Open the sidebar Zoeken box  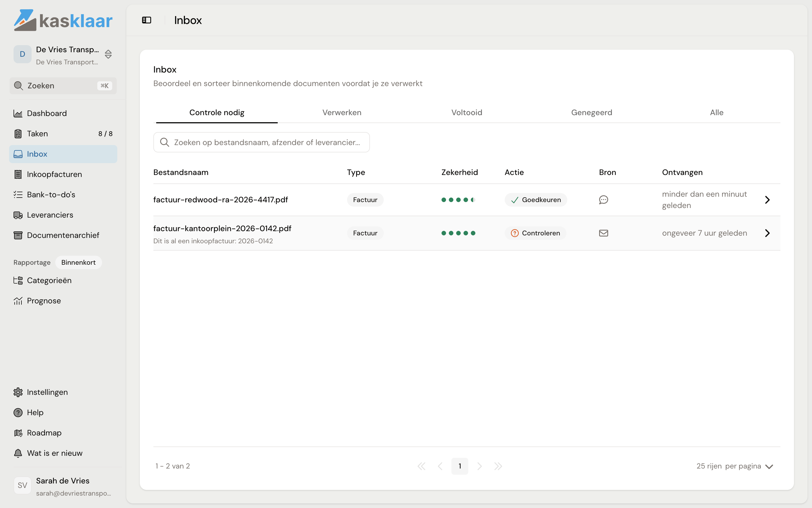coord(63,86)
